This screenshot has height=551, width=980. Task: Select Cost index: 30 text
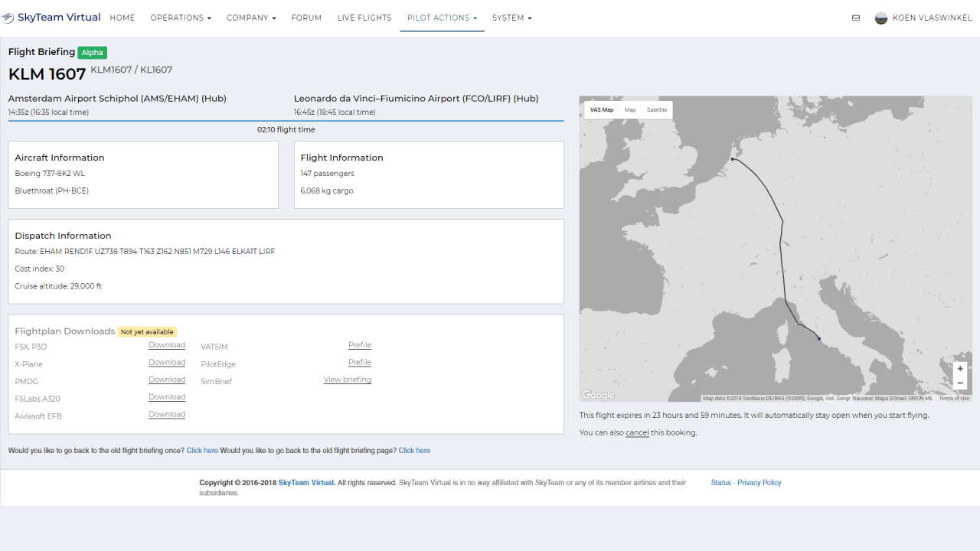pos(40,269)
